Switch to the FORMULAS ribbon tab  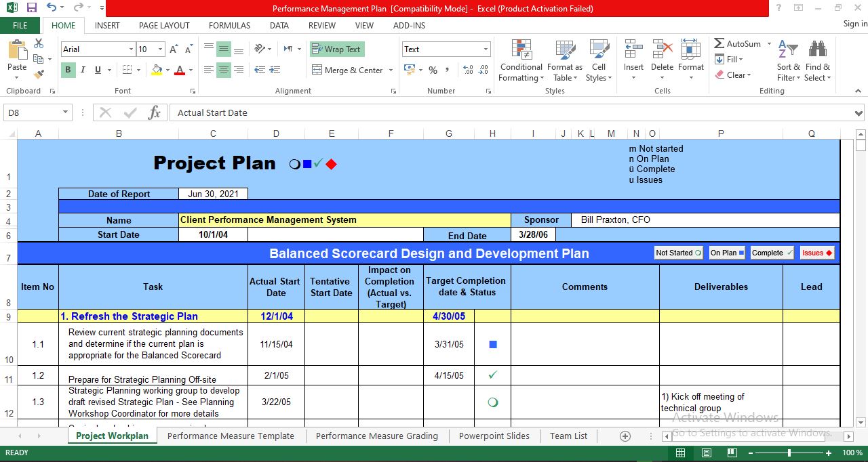(229, 25)
